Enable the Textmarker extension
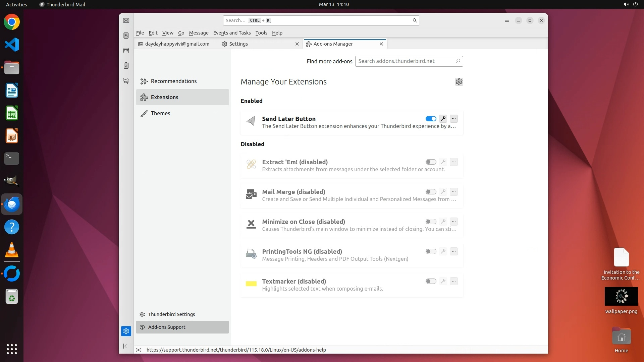 [x=431, y=281]
